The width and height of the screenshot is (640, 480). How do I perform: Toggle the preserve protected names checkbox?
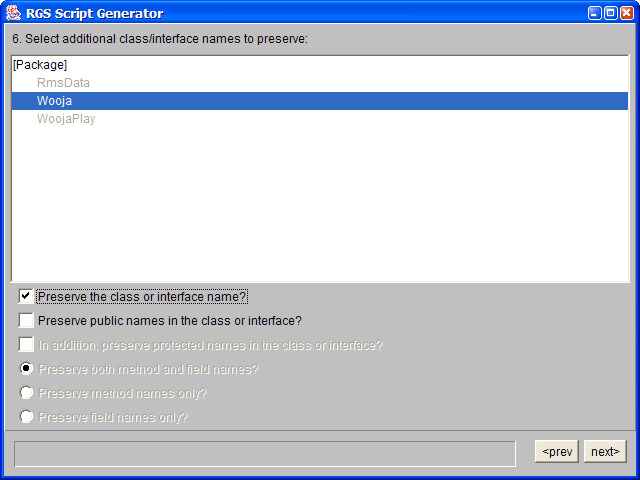pos(26,344)
